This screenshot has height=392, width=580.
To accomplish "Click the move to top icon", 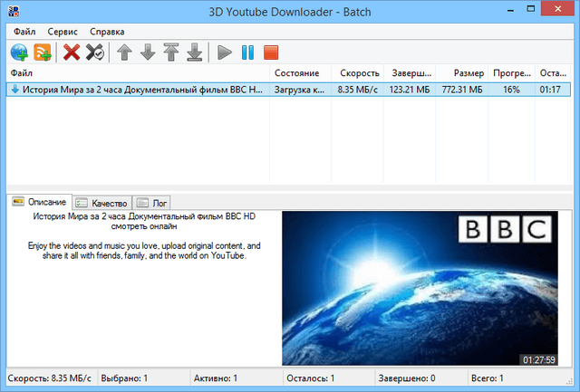I will (x=170, y=53).
